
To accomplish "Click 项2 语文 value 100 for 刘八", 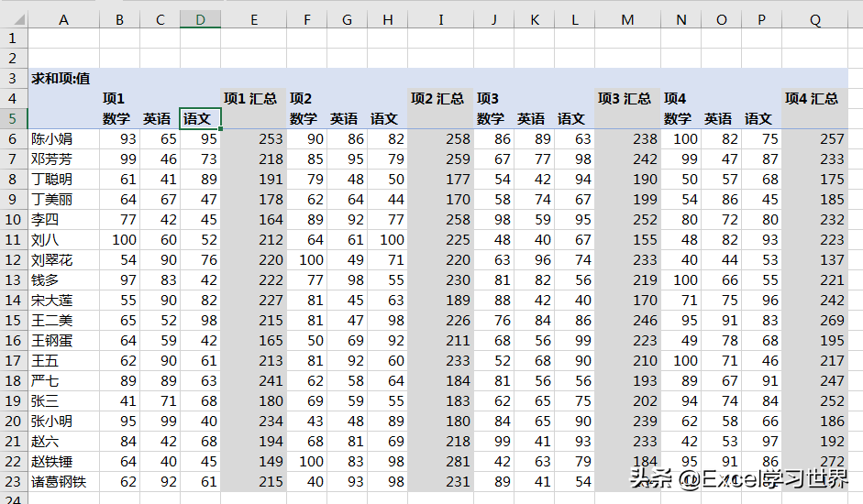I will (387, 240).
